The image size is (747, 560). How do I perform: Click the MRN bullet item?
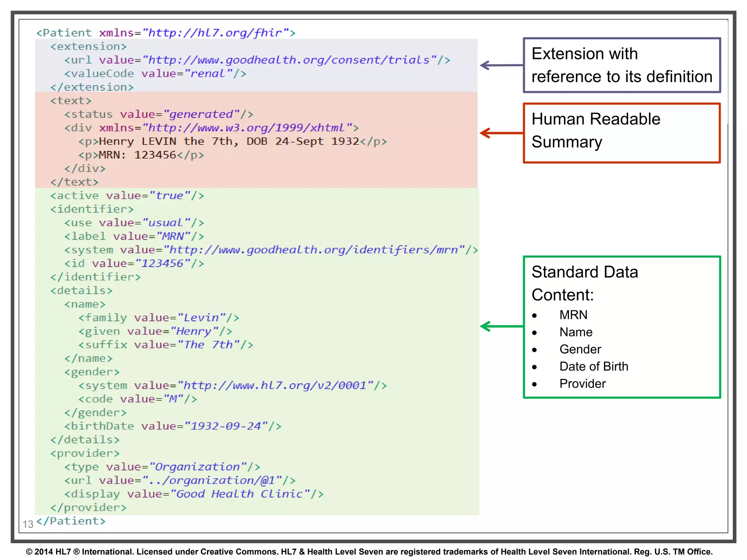click(573, 315)
